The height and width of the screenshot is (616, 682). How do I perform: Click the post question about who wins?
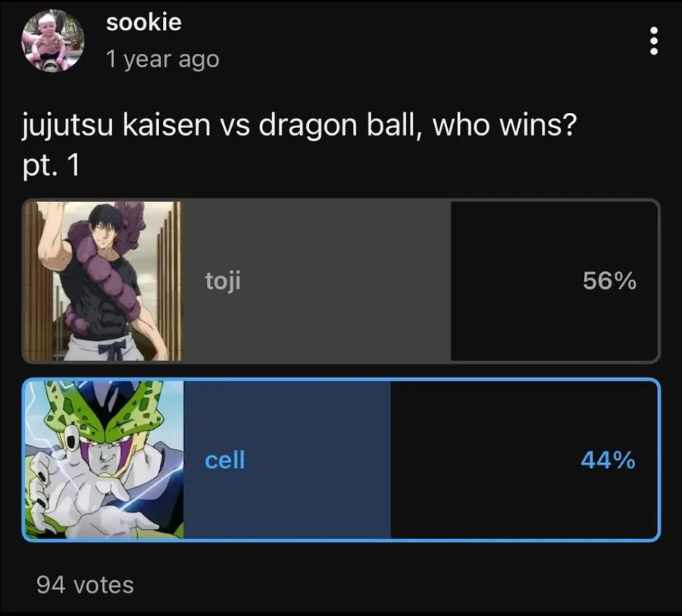point(299,126)
